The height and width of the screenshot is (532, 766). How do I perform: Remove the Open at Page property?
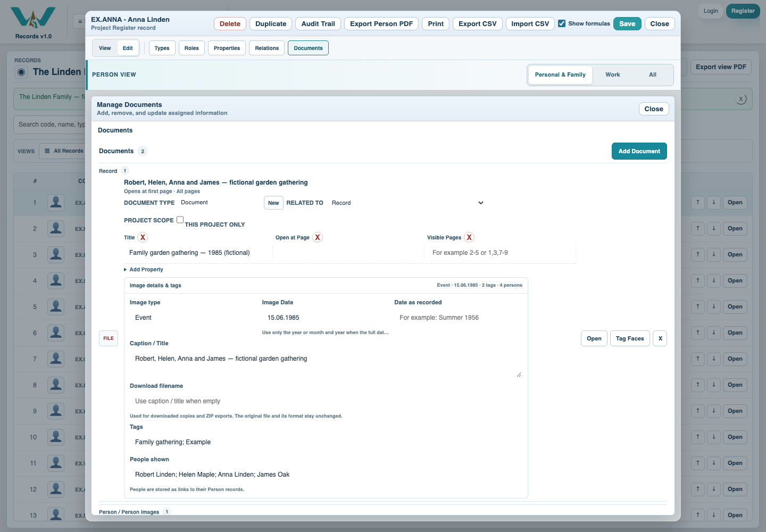(318, 237)
